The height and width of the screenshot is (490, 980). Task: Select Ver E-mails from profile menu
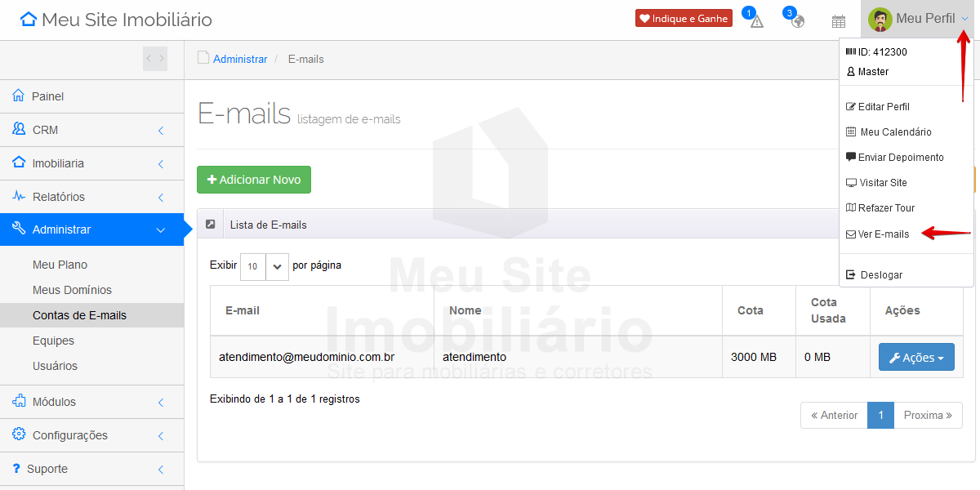point(883,234)
